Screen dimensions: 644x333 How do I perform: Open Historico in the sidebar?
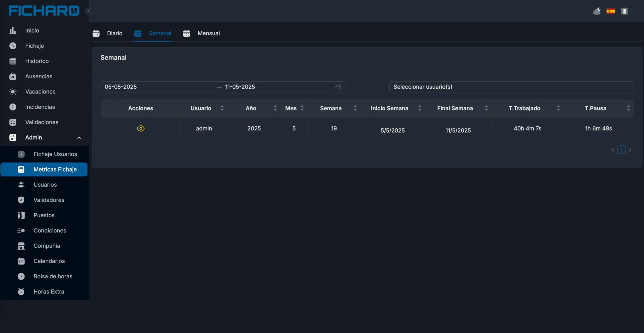[37, 61]
